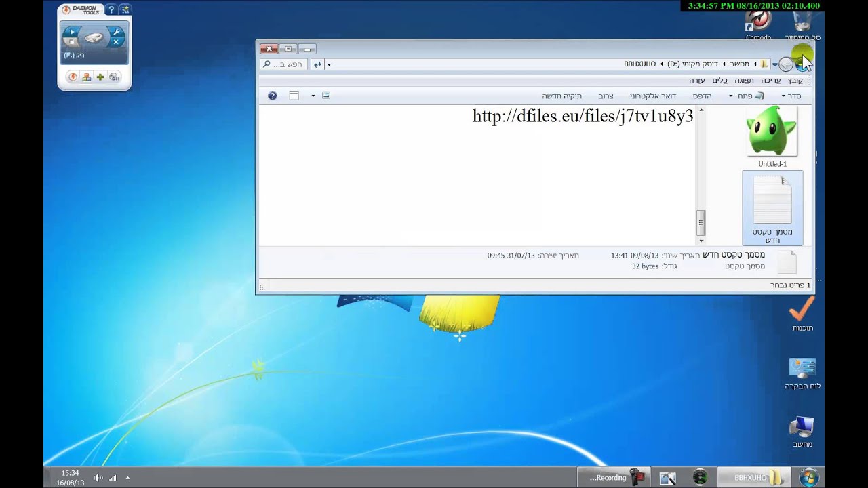
Task: Click the green gauge taskbar icon
Action: click(701, 478)
